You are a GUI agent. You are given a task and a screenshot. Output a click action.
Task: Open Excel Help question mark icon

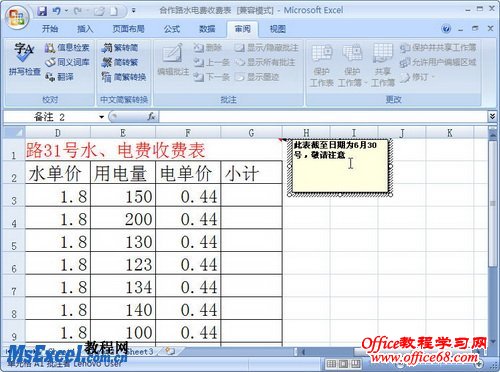coord(446,29)
